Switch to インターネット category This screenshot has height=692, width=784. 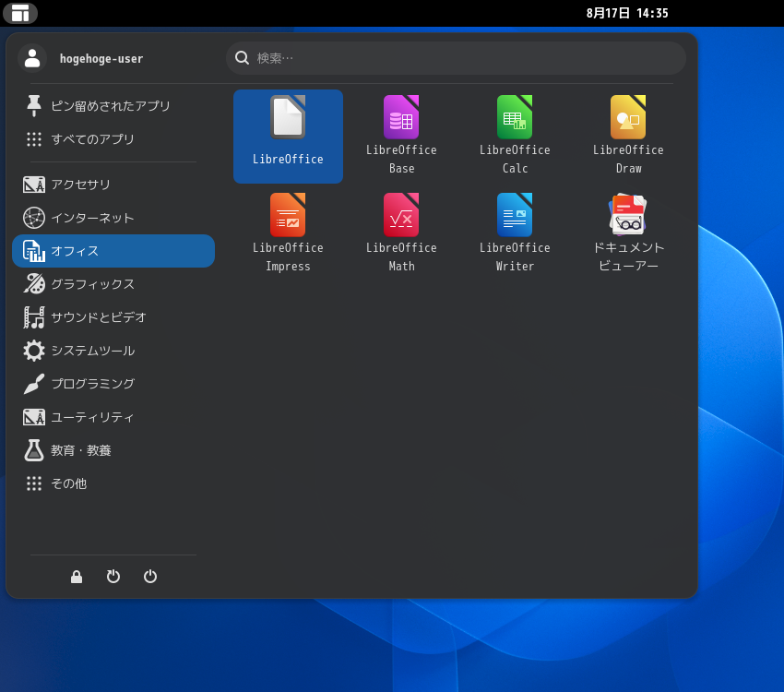114,218
